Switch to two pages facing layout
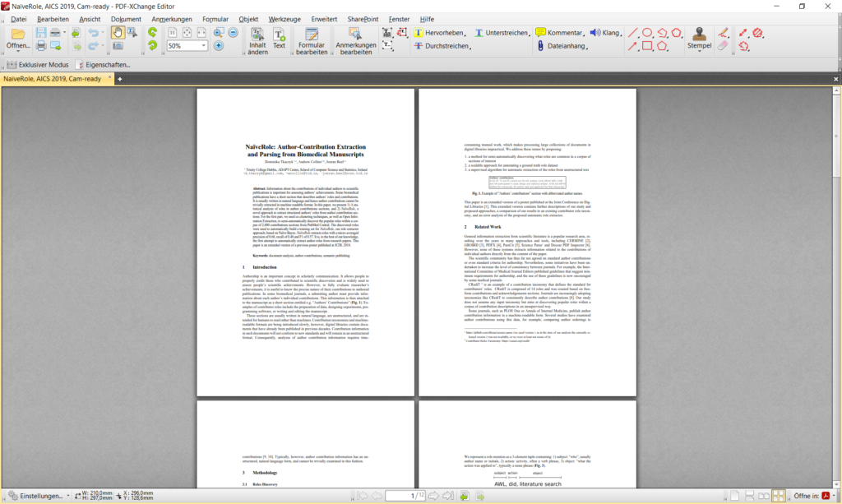This screenshot has height=504, width=842. [x=764, y=496]
